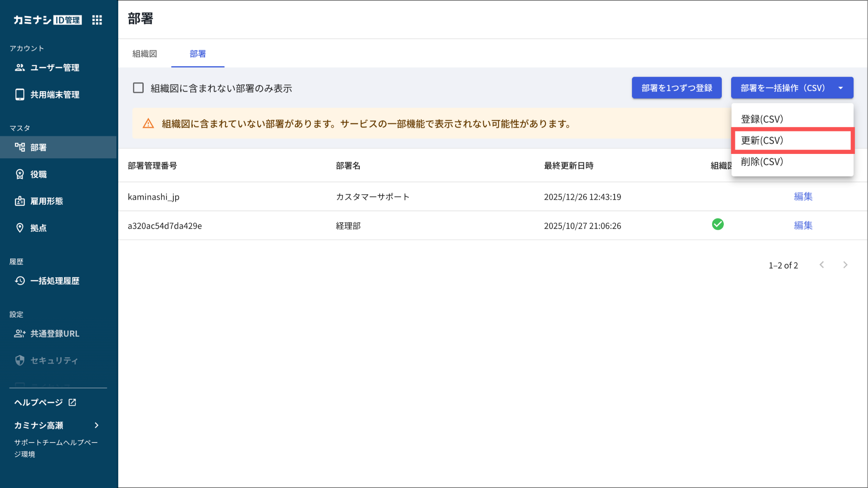
Task: Click the user management people icon
Action: click(x=19, y=67)
